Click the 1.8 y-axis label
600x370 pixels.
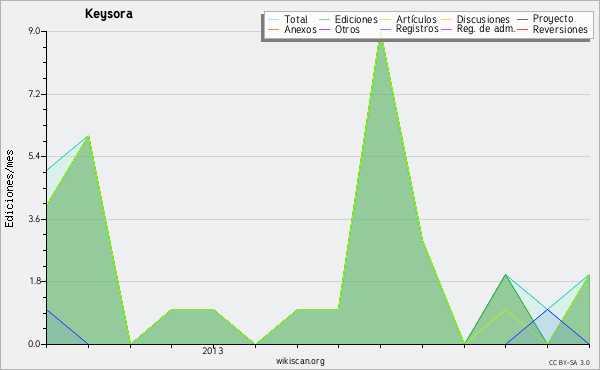(x=34, y=281)
